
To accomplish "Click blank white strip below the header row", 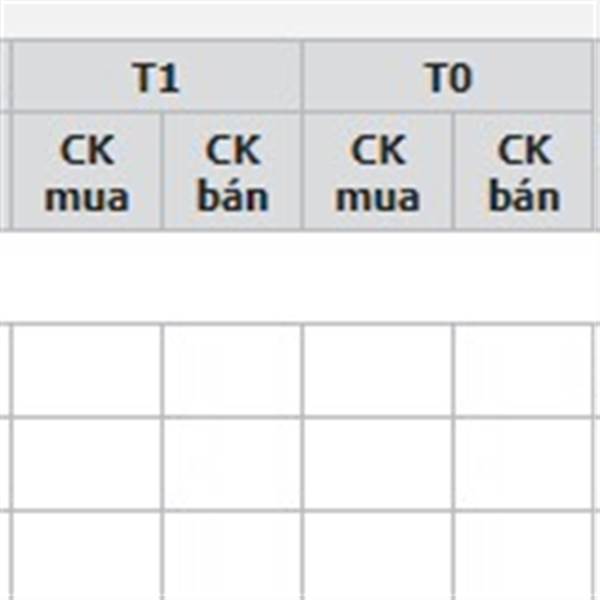I will point(300,276).
